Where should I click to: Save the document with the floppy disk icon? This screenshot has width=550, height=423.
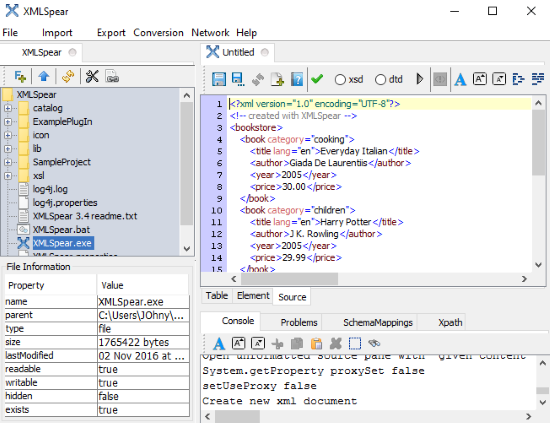(x=219, y=79)
